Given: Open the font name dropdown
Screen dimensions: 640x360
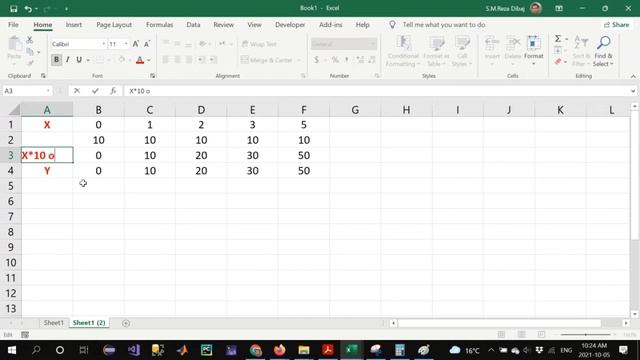Looking at the screenshot, I should pos(103,44).
